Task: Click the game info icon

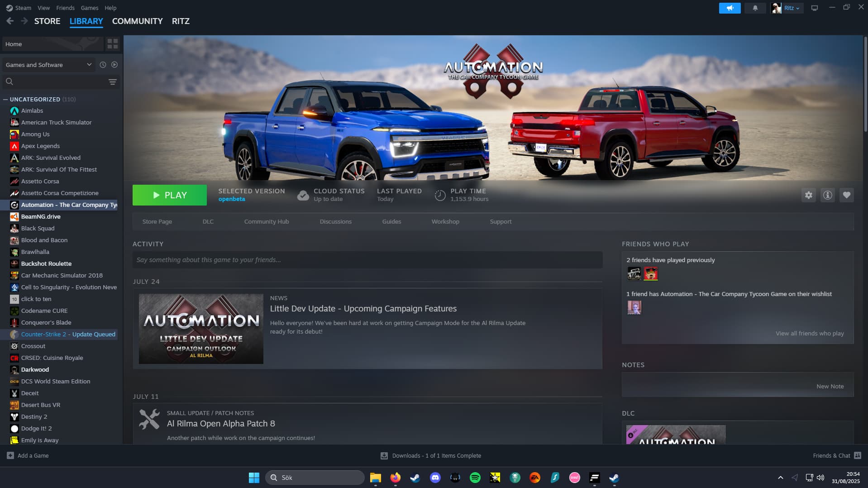Action: click(x=827, y=195)
